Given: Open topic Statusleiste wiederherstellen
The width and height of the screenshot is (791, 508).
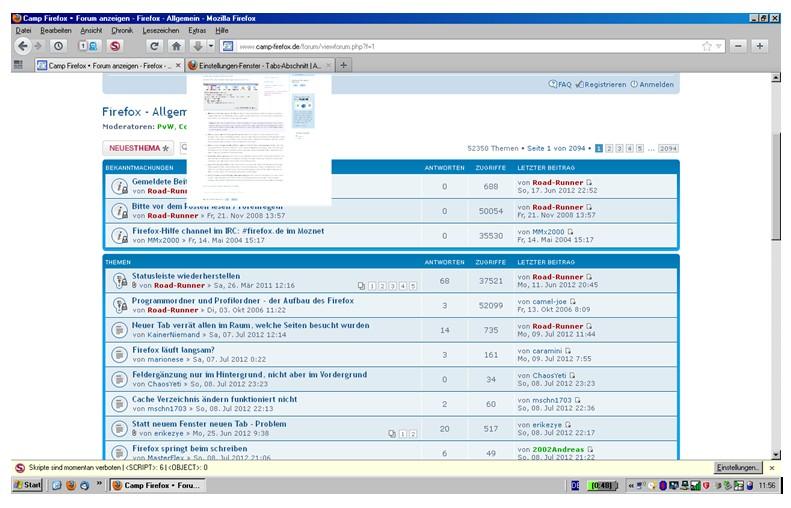Looking at the screenshot, I should coord(186,276).
